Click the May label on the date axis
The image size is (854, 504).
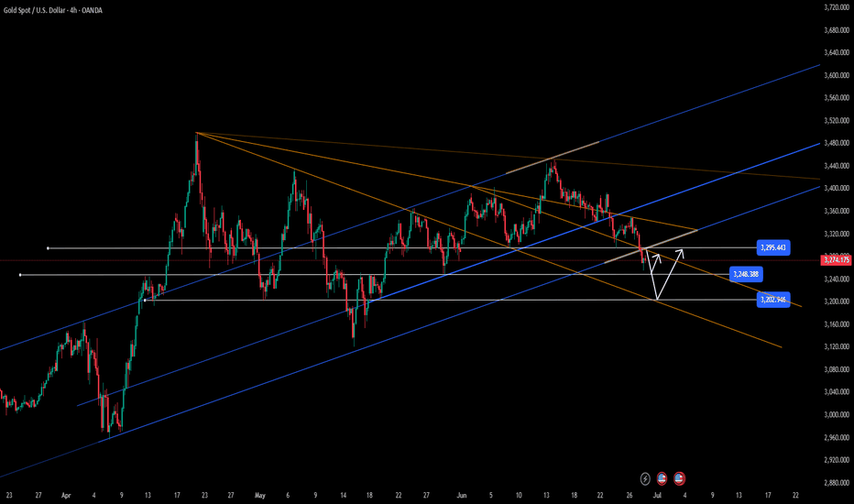pos(260,495)
